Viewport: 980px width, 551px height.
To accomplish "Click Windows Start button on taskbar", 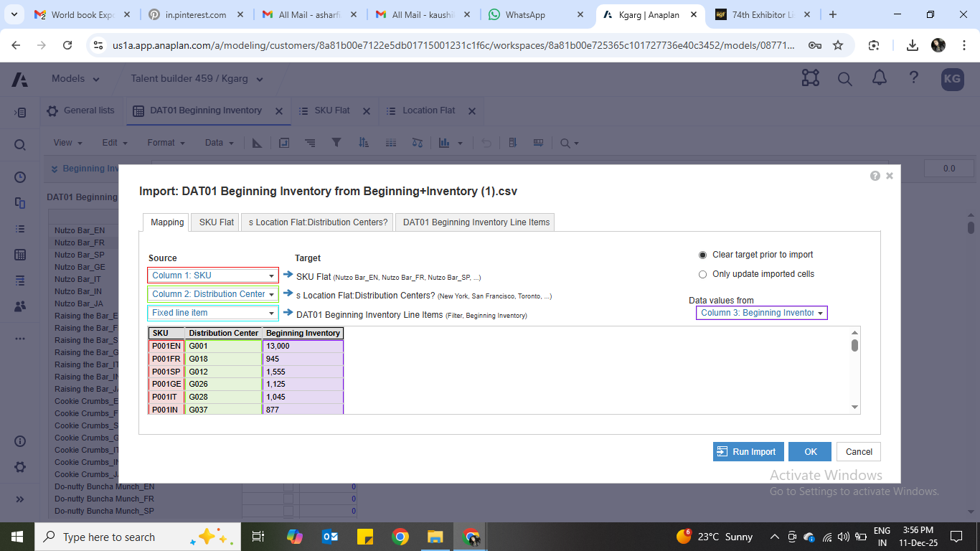I will click(x=16, y=537).
